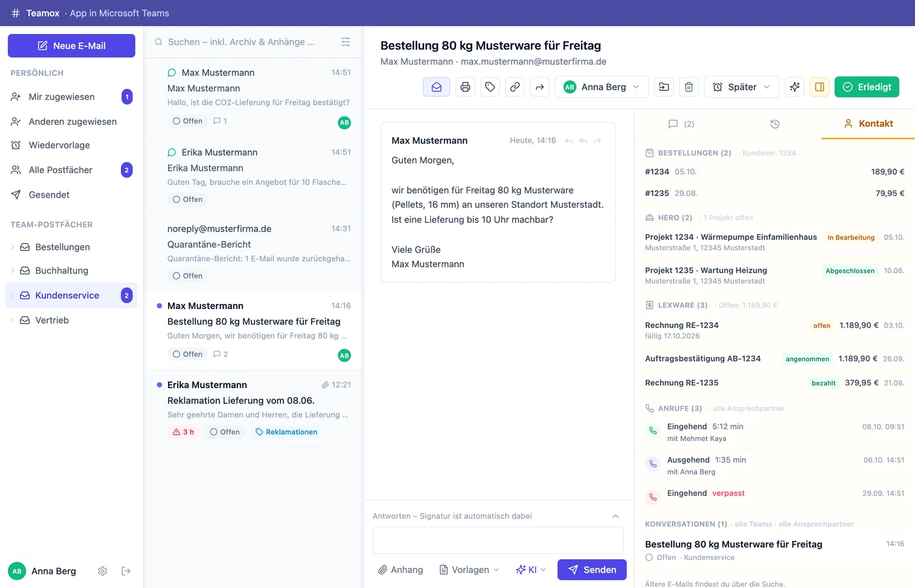Switch to the Kontakt tab
The height and width of the screenshot is (588, 915).
click(868, 123)
